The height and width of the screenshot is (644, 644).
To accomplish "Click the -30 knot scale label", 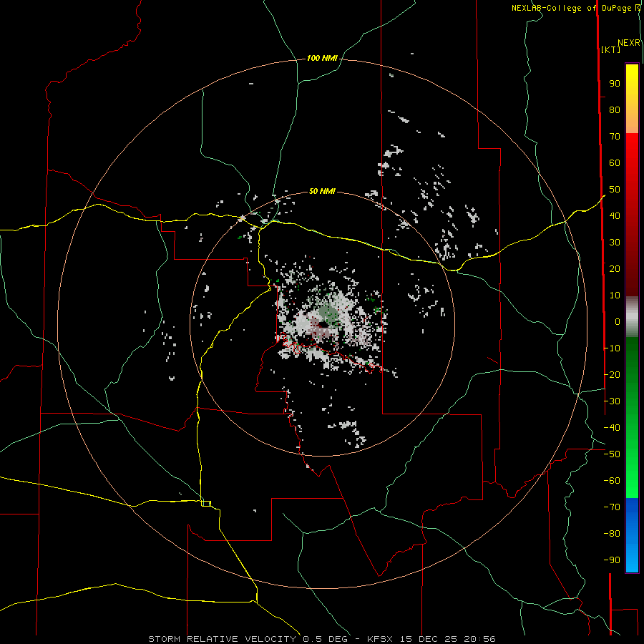I will click(612, 401).
